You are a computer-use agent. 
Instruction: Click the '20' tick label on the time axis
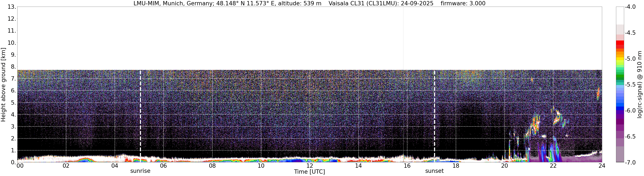click(x=505, y=166)
